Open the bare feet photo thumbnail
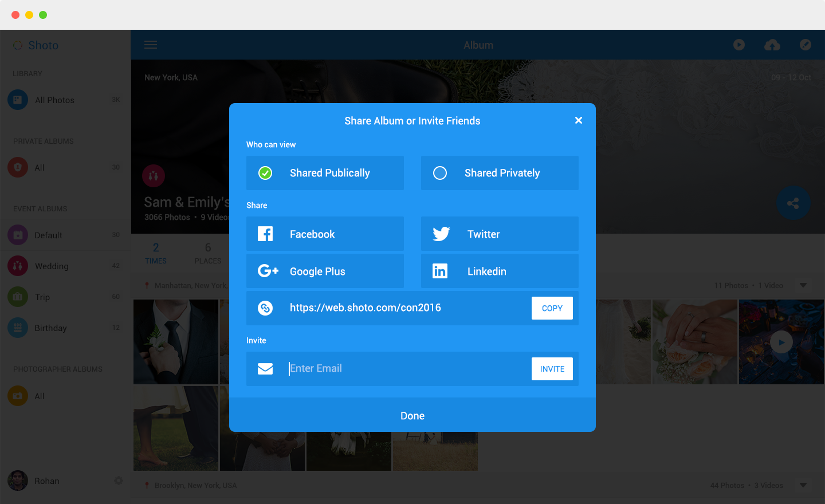 coord(176,428)
